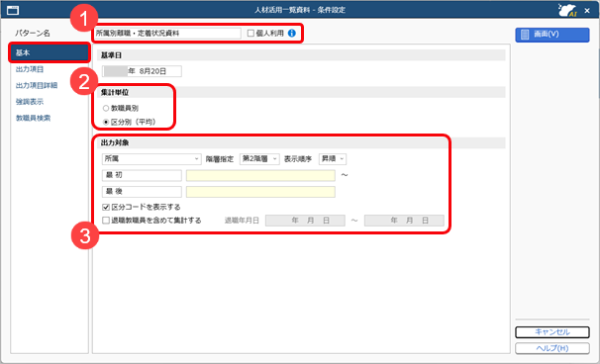This screenshot has width=600, height=364.
Task: Select the 基本 tab in sidebar
Action: (x=50, y=52)
